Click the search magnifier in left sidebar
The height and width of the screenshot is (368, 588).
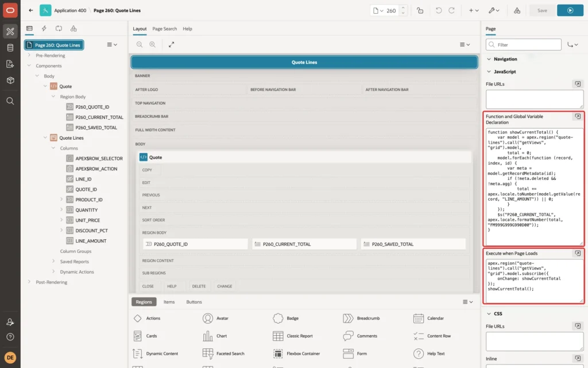coord(10,101)
